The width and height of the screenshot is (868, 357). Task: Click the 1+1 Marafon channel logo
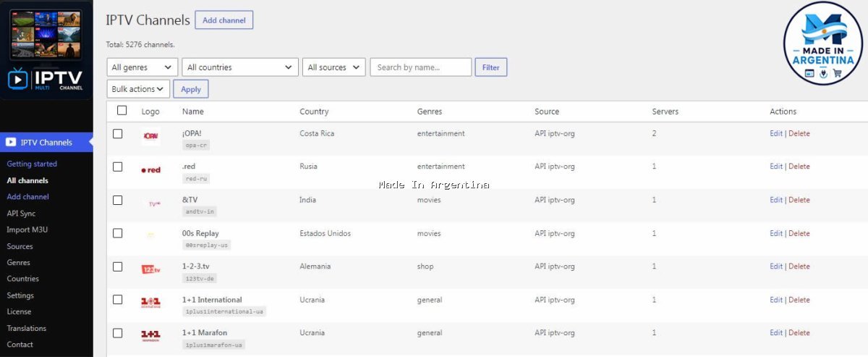[x=150, y=336]
